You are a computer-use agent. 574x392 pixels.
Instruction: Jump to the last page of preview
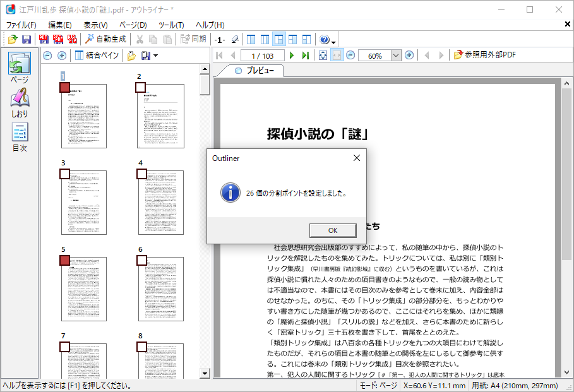coord(305,56)
